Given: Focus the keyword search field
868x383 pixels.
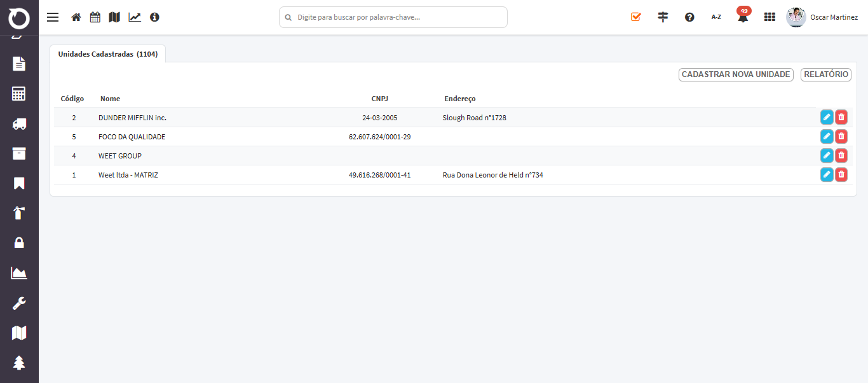Looking at the screenshot, I should [393, 17].
